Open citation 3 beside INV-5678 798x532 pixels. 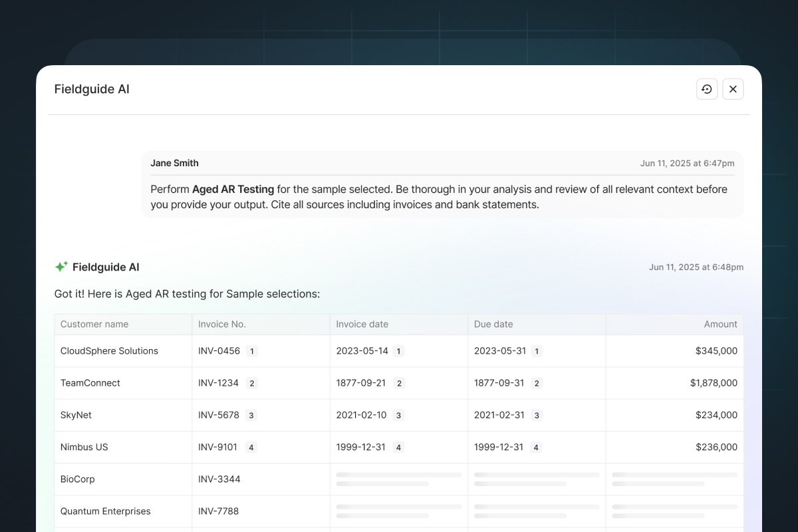tap(251, 415)
